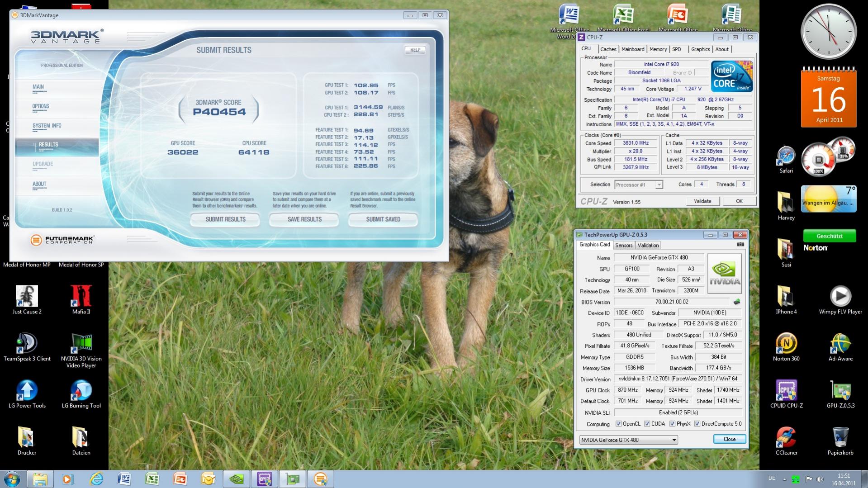The height and width of the screenshot is (488, 868).
Task: Toggle the PhysX checkbox
Action: pyautogui.click(x=672, y=424)
